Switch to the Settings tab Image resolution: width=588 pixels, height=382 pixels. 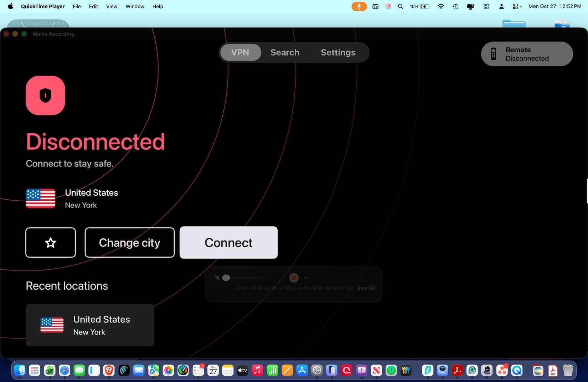(x=337, y=52)
